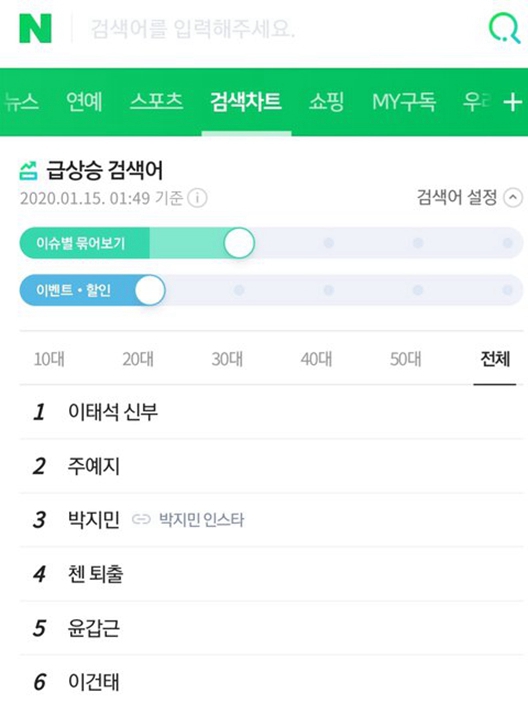The width and height of the screenshot is (528, 704).
Task: Tap the green search magnifier icon
Action: (x=505, y=28)
